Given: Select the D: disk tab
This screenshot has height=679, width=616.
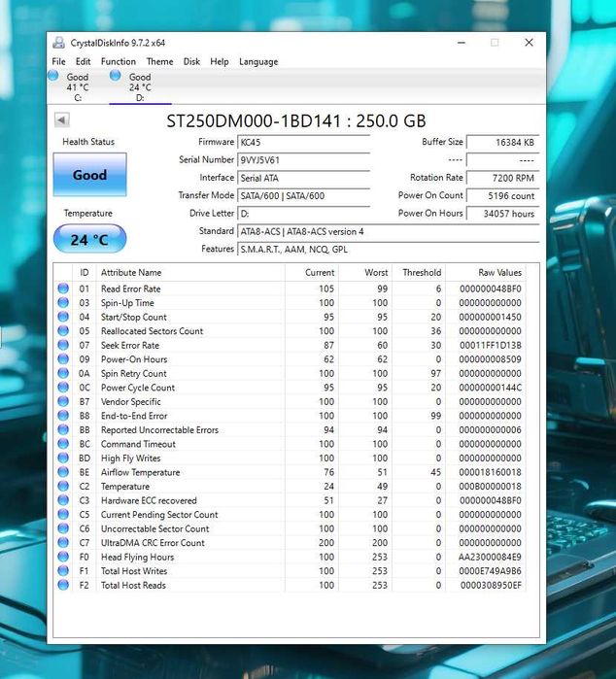Looking at the screenshot, I should (140, 86).
